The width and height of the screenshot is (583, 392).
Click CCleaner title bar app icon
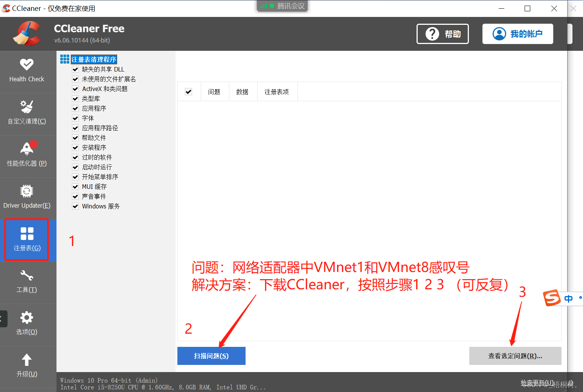[6, 8]
